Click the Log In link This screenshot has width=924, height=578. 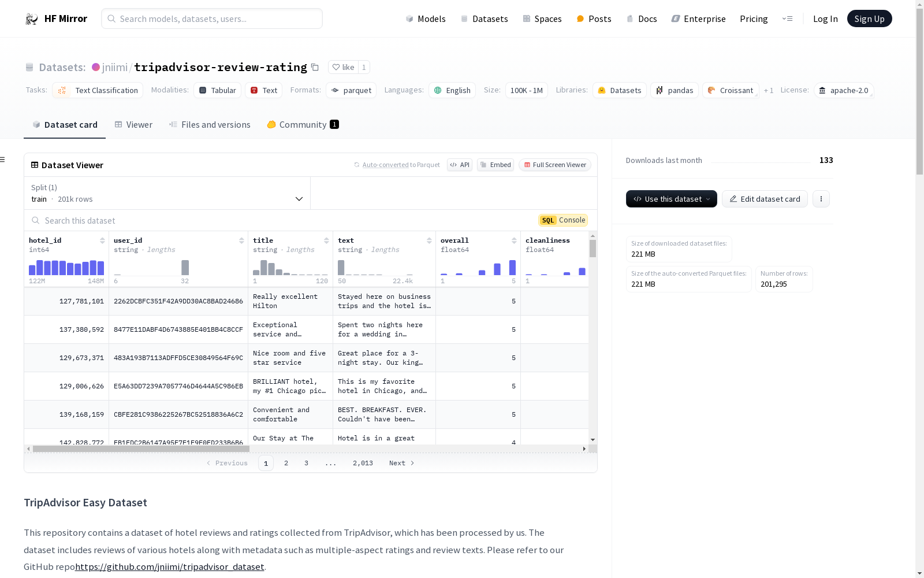pos(825,19)
